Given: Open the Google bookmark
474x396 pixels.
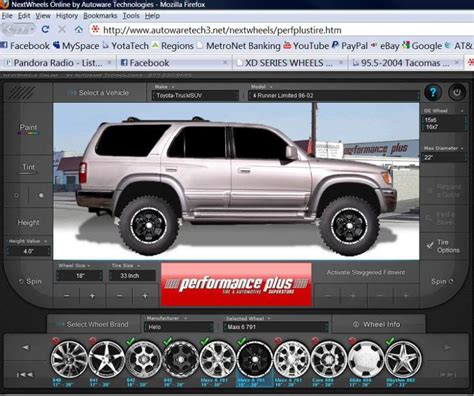Looking at the screenshot, I should pos(422,46).
